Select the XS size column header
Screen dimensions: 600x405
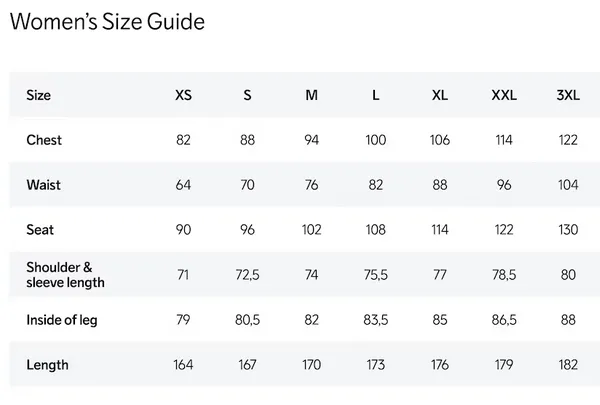183,95
